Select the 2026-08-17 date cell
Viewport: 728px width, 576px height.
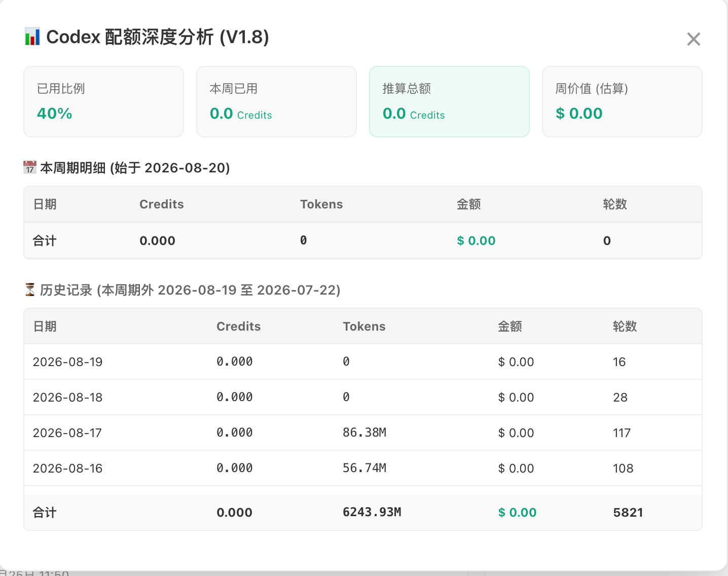click(x=67, y=433)
